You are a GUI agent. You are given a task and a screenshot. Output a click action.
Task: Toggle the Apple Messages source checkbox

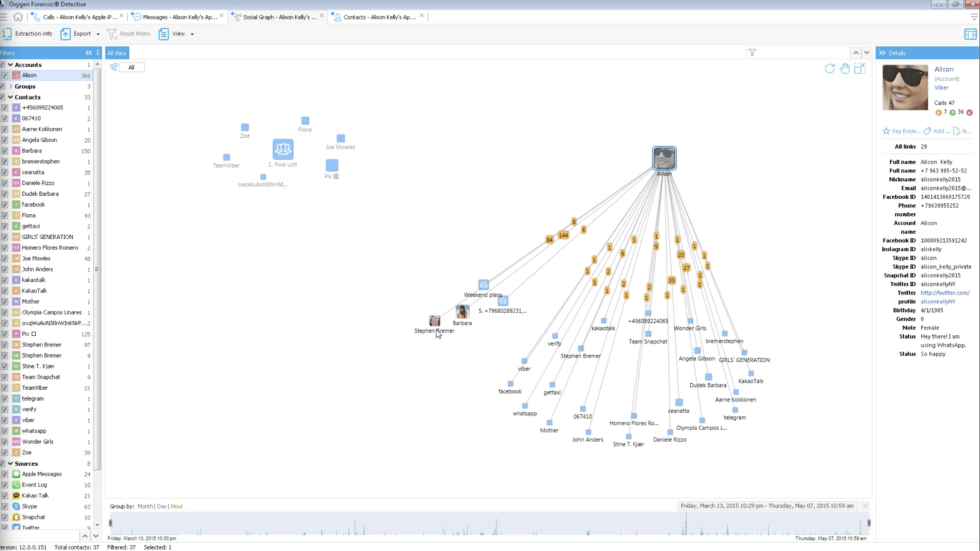[5, 474]
